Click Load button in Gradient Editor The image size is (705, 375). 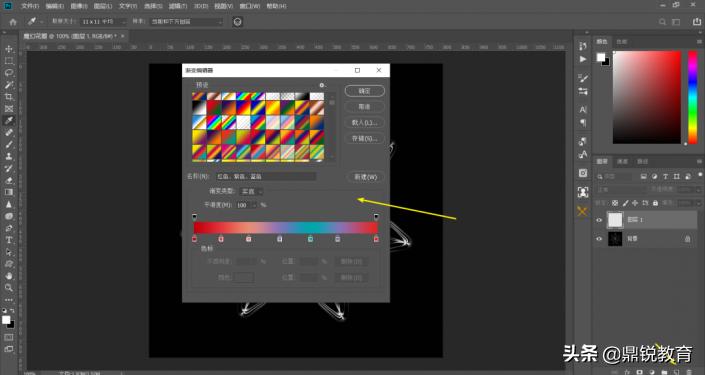[365, 122]
